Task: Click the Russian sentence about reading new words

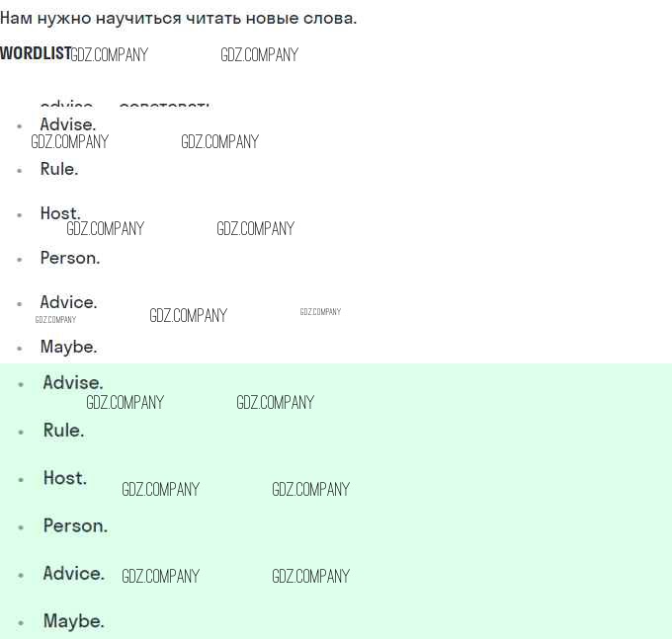Action: tap(178, 19)
